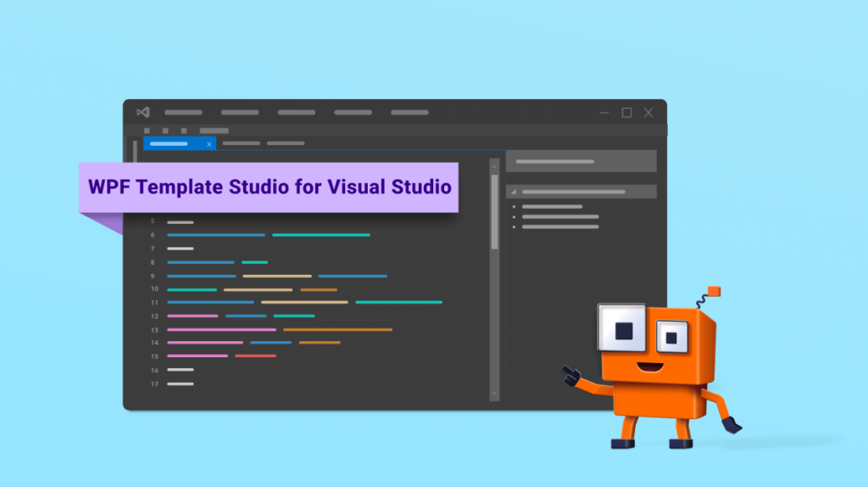The width and height of the screenshot is (868, 487).
Task: Maximize the Visual Studio window
Action: [x=626, y=112]
